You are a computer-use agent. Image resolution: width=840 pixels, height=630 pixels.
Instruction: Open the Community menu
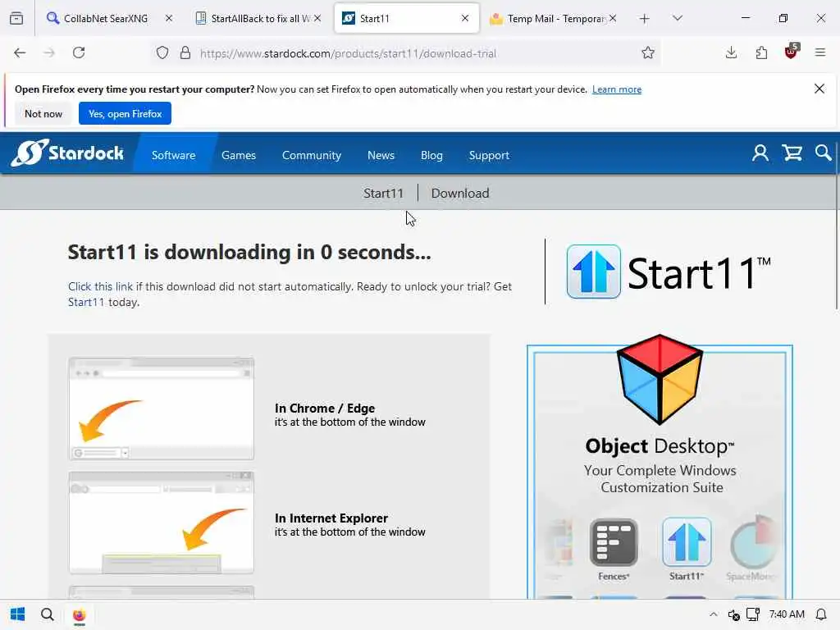[x=311, y=155]
